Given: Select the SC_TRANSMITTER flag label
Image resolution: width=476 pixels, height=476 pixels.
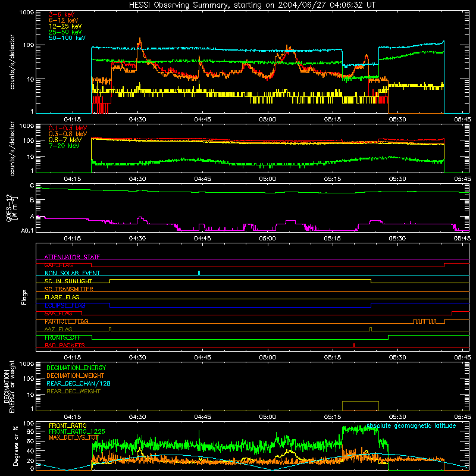Looking at the screenshot, I should click(69, 289).
